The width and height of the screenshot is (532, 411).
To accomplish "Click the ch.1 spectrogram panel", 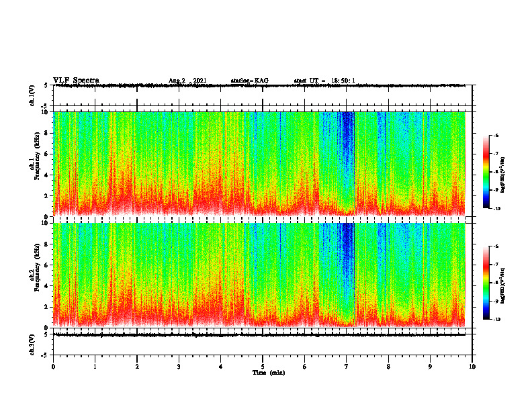I will 259,164.
